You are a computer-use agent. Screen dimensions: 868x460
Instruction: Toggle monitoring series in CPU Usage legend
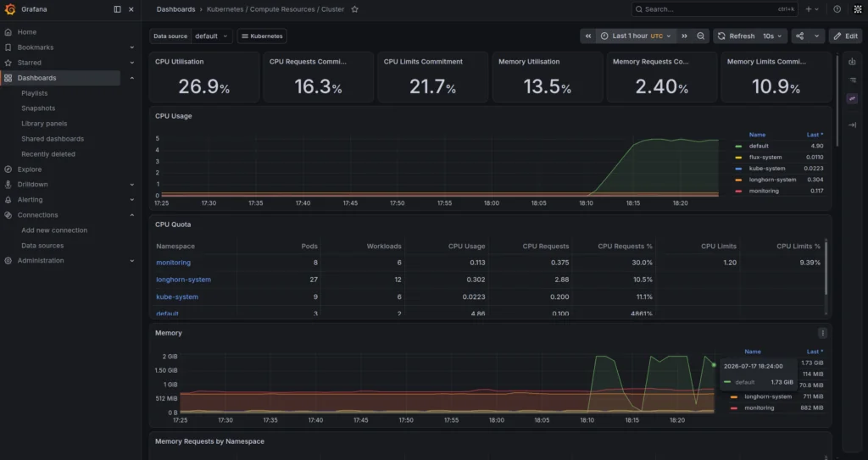(764, 191)
